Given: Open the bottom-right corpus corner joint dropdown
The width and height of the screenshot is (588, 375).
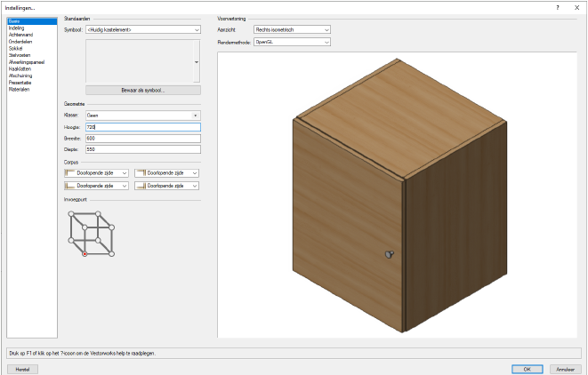Looking at the screenshot, I should pyautogui.click(x=167, y=186).
